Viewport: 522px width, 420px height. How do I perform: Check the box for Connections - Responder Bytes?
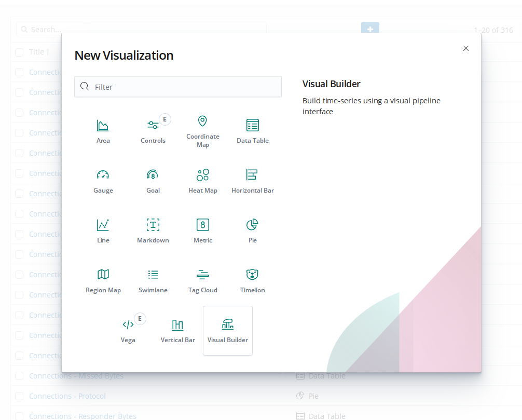pos(19,416)
